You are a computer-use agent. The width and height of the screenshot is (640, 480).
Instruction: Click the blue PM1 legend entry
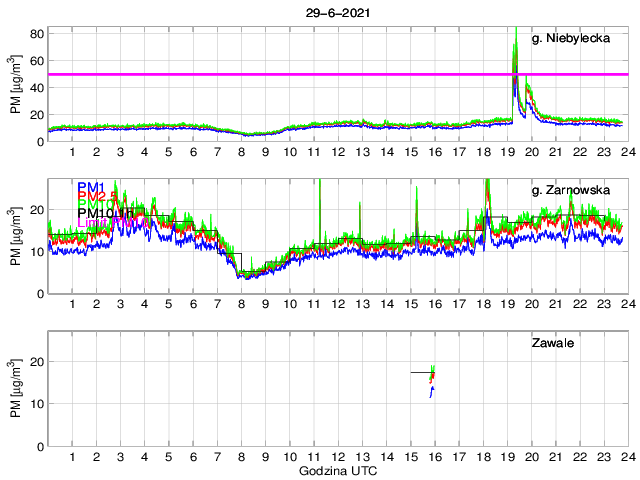[91, 187]
